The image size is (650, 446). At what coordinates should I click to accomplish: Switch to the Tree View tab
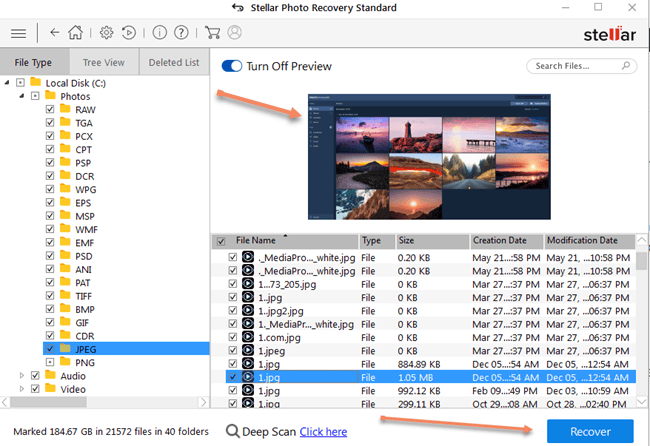(103, 62)
